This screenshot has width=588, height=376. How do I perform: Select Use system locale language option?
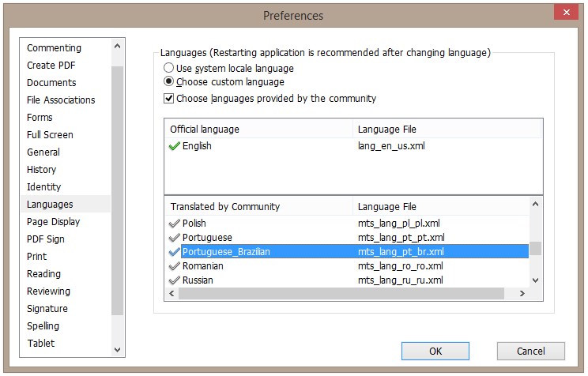coord(169,68)
